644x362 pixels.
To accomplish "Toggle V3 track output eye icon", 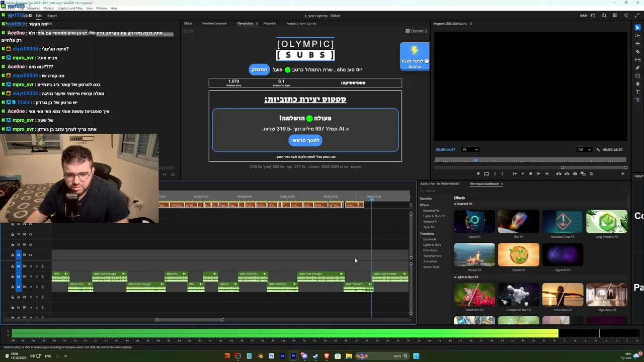I will click(x=30, y=234).
